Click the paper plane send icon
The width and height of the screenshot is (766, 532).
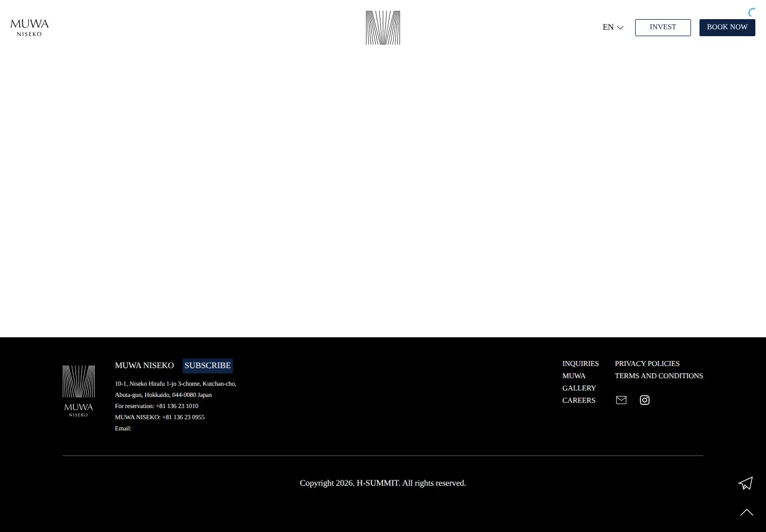click(746, 483)
